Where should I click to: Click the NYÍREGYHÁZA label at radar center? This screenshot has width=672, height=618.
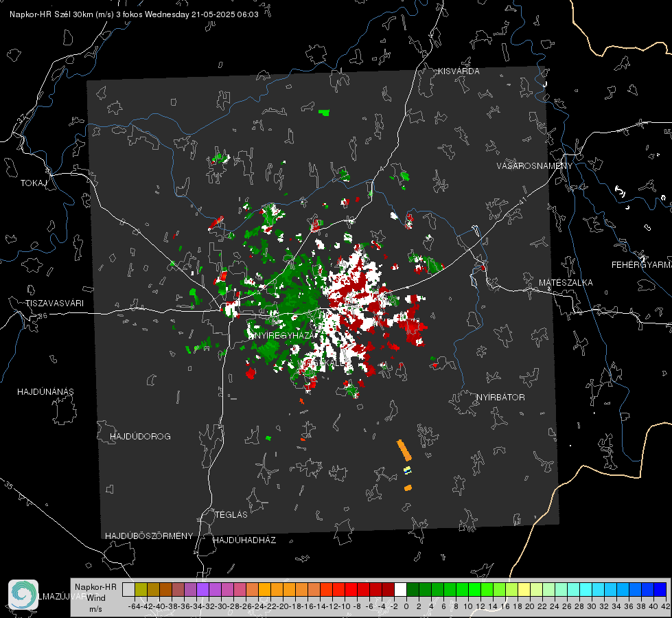coord(284,336)
